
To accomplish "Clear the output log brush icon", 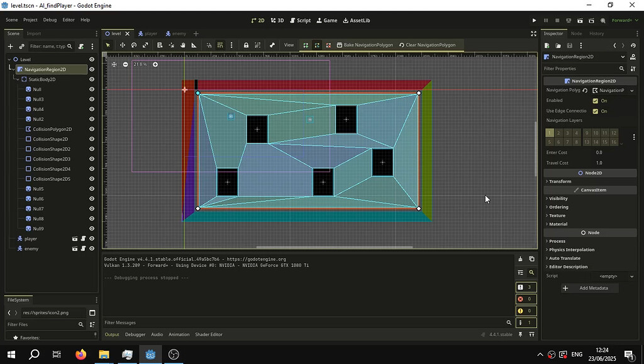I will pyautogui.click(x=520, y=259).
